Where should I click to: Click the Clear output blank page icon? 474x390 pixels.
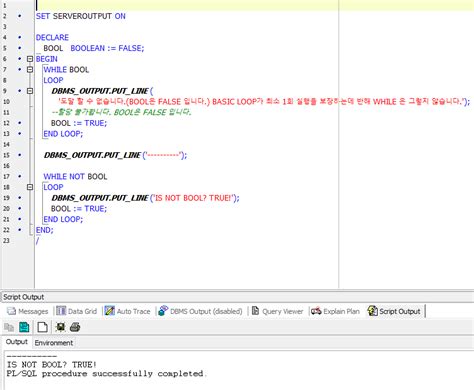(x=42, y=327)
